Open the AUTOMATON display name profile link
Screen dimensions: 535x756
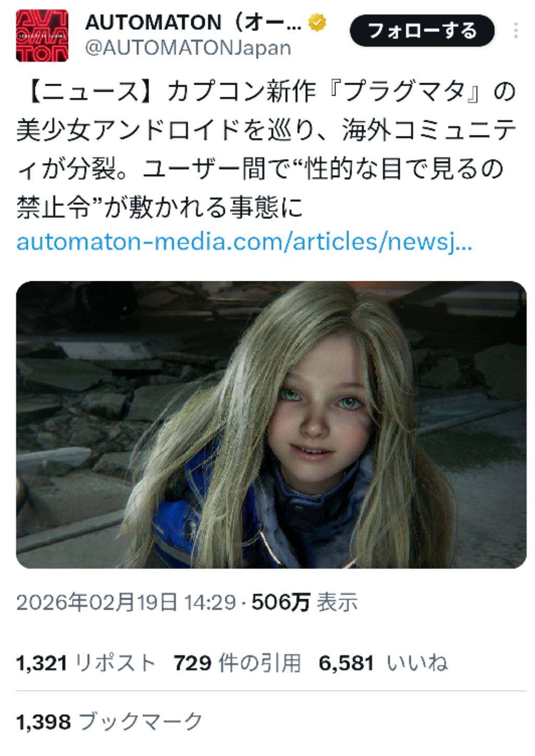(193, 23)
